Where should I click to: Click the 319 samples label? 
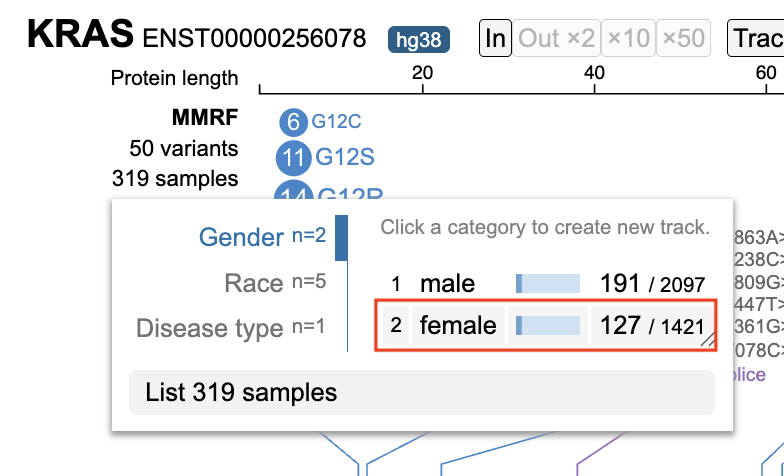175,178
